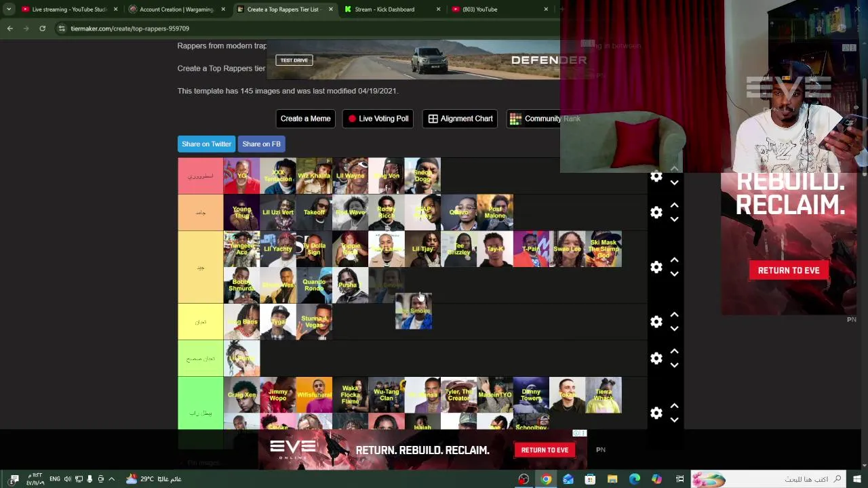Move the fifth single-image tier down
Screen dimensions: 868x488
click(x=674, y=365)
